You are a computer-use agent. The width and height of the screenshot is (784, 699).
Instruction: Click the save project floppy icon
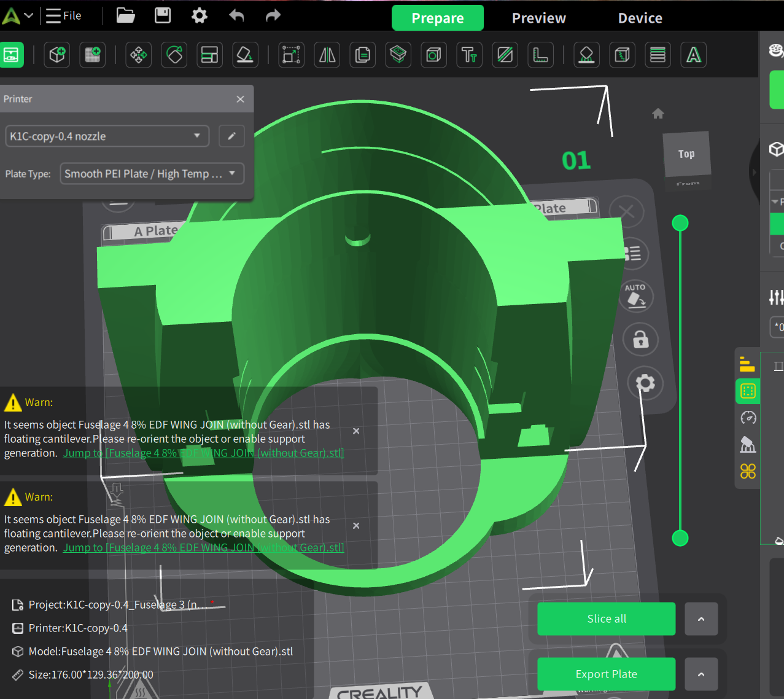pos(163,15)
